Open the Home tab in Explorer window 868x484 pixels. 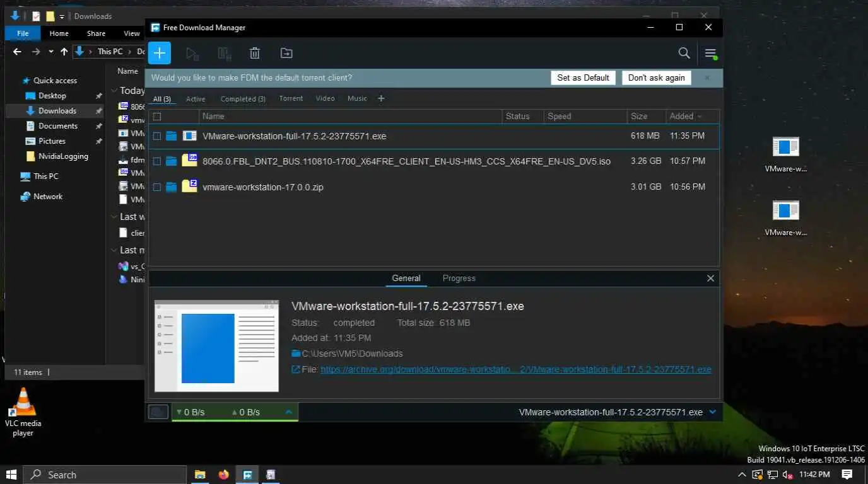click(59, 33)
